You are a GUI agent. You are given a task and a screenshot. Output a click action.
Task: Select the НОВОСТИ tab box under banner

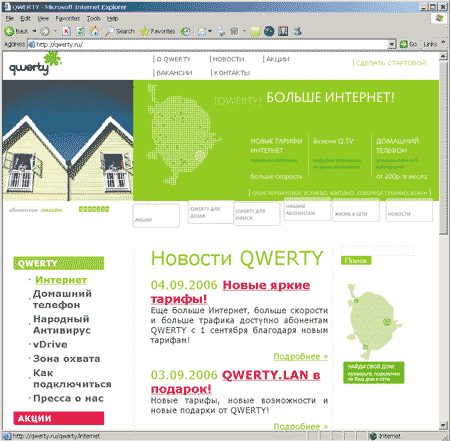(x=409, y=210)
